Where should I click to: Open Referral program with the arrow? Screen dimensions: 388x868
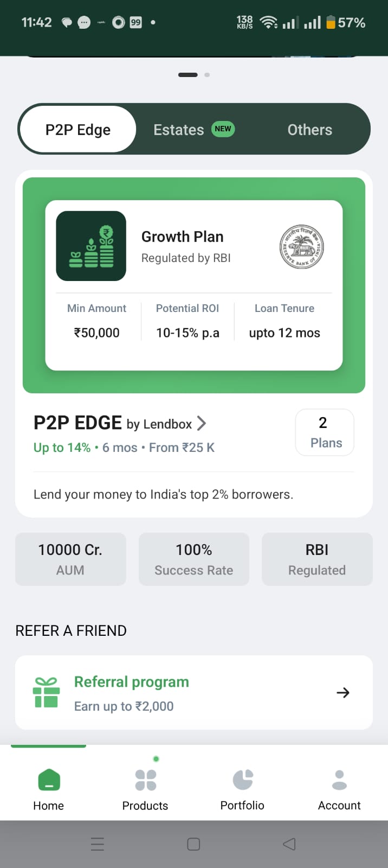coord(342,693)
